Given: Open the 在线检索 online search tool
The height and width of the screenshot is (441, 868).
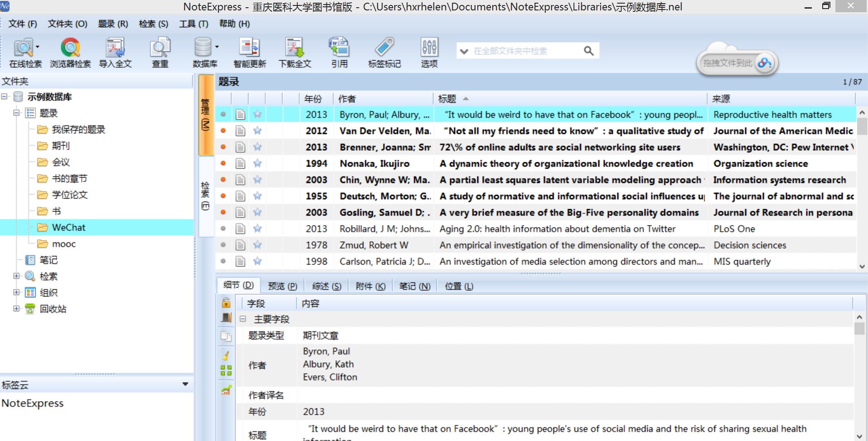Looking at the screenshot, I should click(x=25, y=53).
